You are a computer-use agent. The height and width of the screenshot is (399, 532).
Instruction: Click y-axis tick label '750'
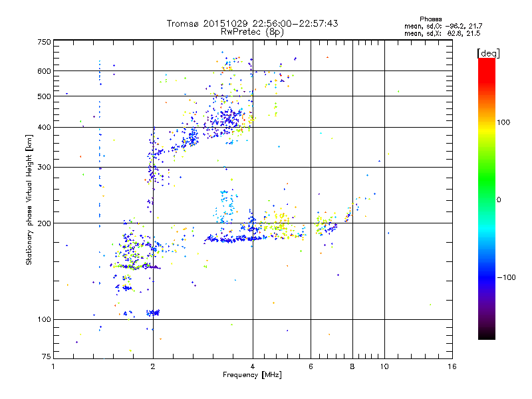[44, 42]
